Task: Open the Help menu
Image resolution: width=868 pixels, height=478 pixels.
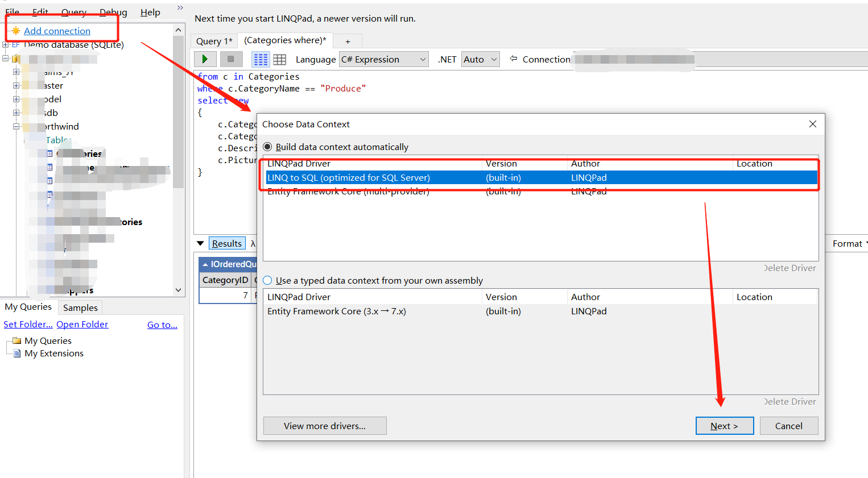Action: [150, 12]
